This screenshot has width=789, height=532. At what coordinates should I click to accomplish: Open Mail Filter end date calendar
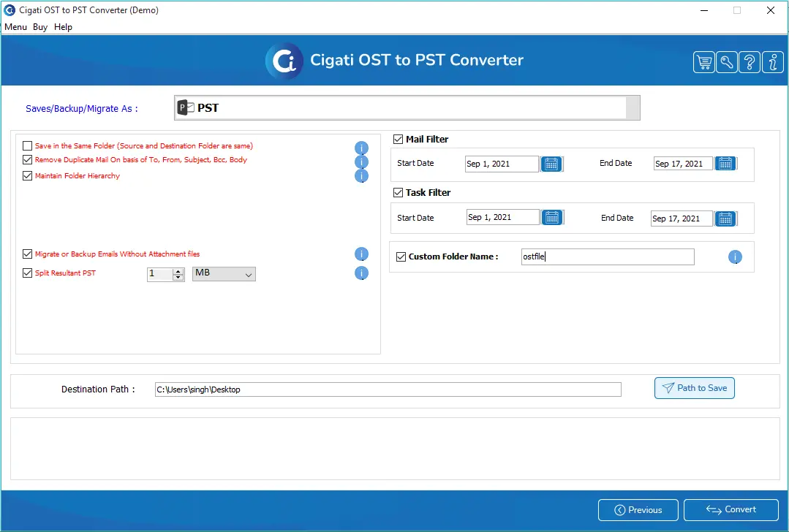coord(725,164)
